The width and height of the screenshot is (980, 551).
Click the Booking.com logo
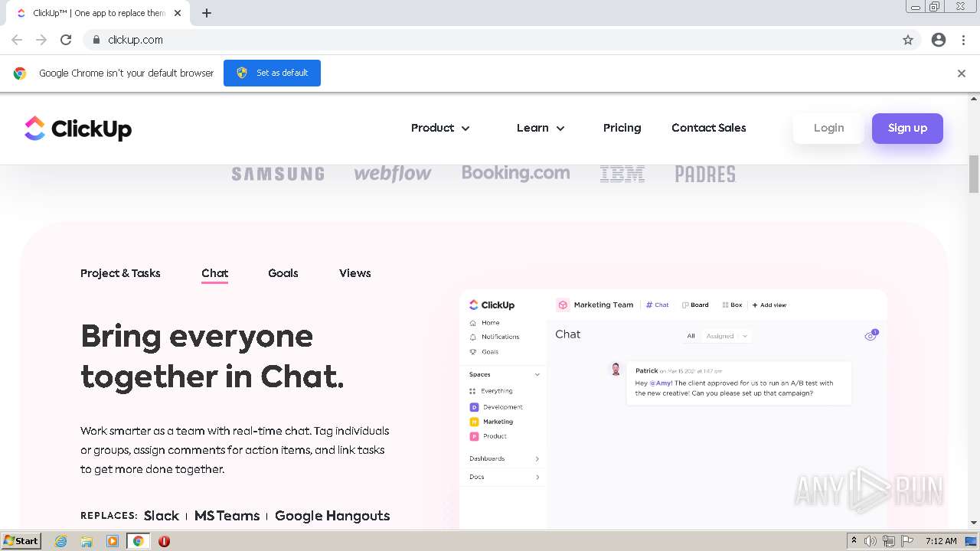(x=516, y=174)
